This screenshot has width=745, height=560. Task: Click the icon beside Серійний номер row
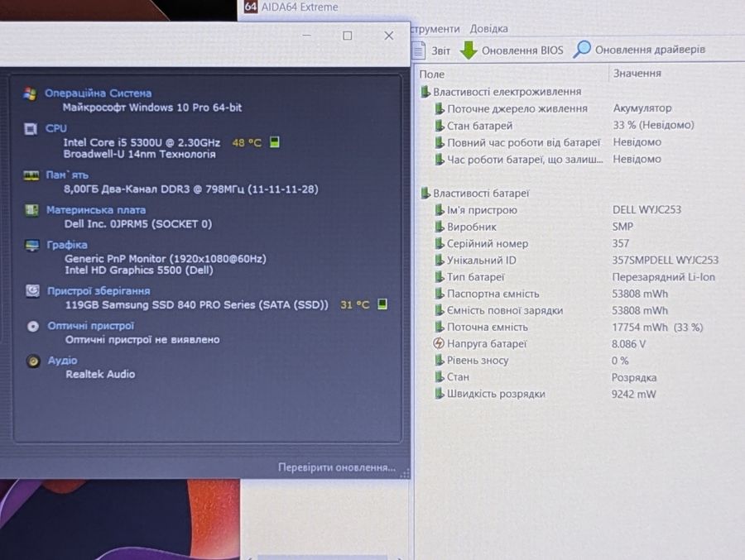click(x=440, y=243)
